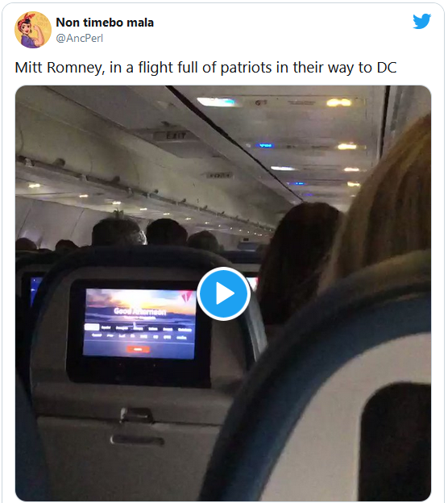Screen dimensions: 448x503
Task: Open the Non timebo mala profile avatar
Action: click(x=33, y=30)
